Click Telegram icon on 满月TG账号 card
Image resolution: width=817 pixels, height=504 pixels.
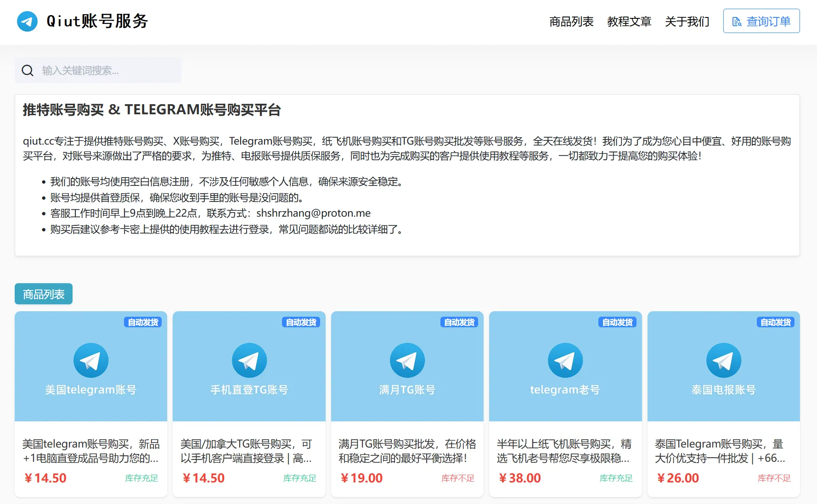click(x=407, y=360)
